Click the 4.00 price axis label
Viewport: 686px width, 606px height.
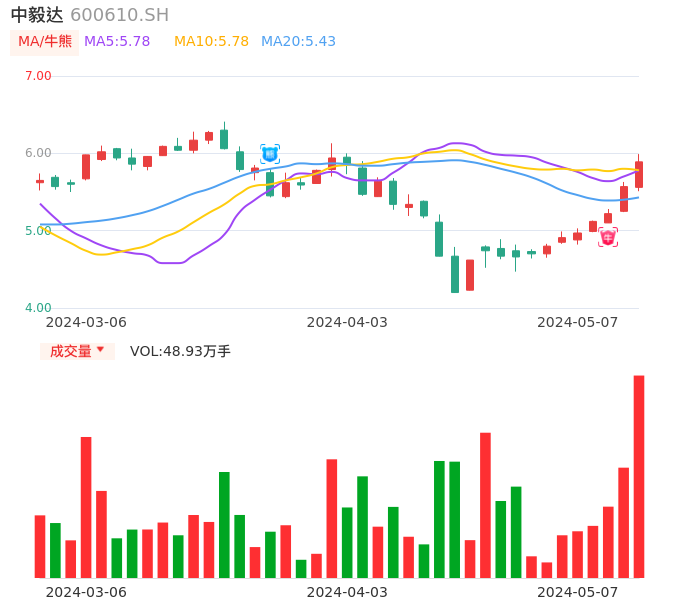(38, 308)
